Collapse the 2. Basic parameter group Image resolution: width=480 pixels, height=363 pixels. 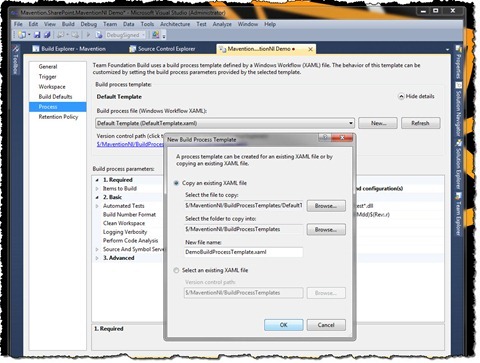click(x=97, y=197)
